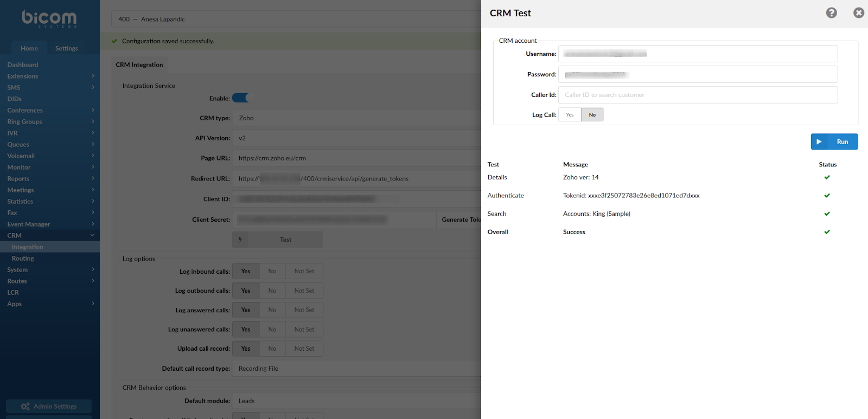Set Log Call to Yes

tap(570, 115)
